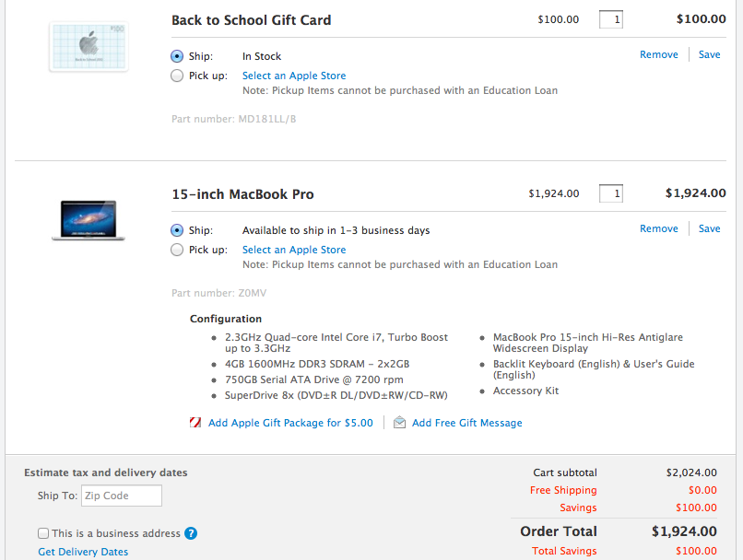Open the Back to School Gift Card thumbnail

click(88, 47)
